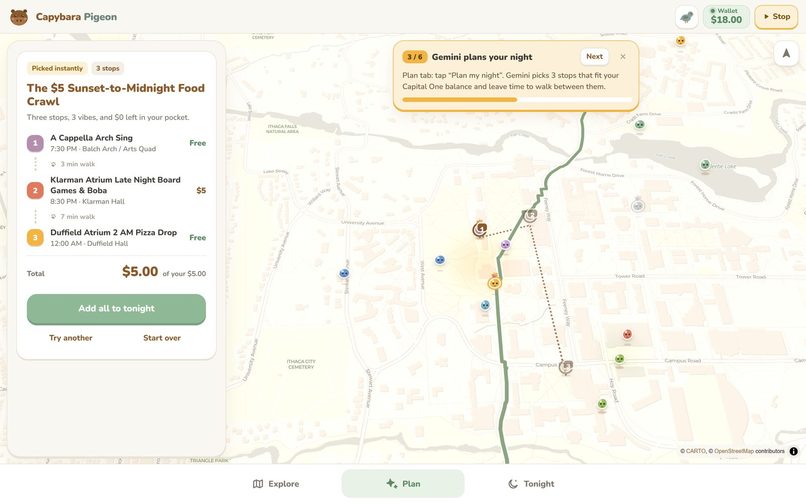Click Free price of Duffield stop
806x504 pixels.
(x=197, y=238)
